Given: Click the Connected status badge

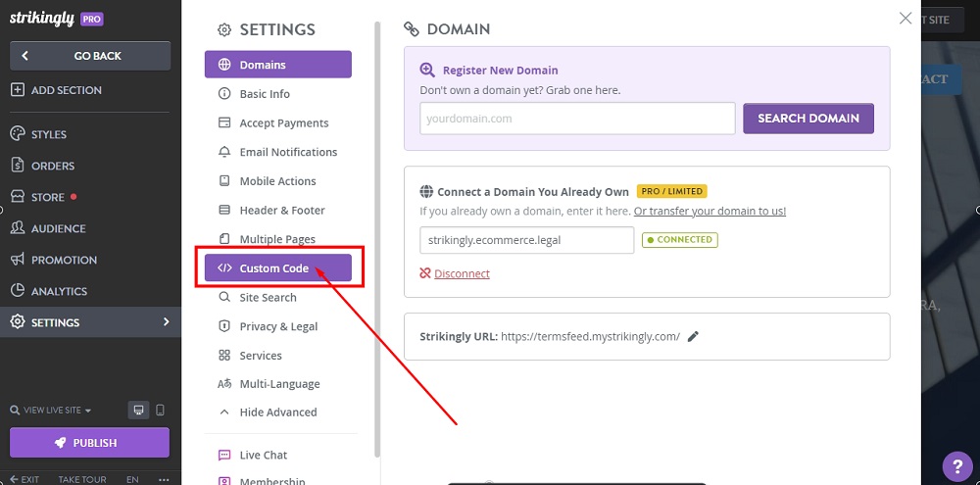Looking at the screenshot, I should tap(680, 240).
